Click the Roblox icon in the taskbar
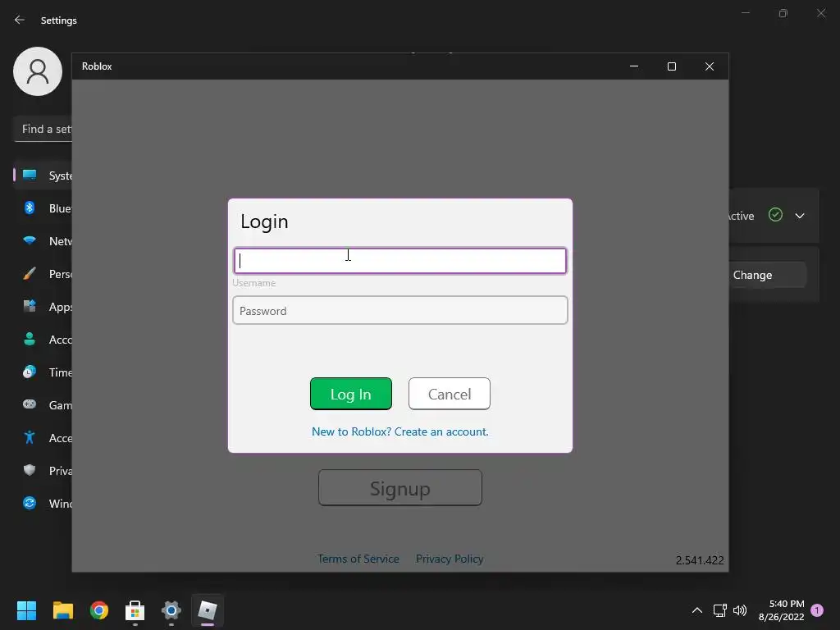840x630 pixels. pos(208,610)
